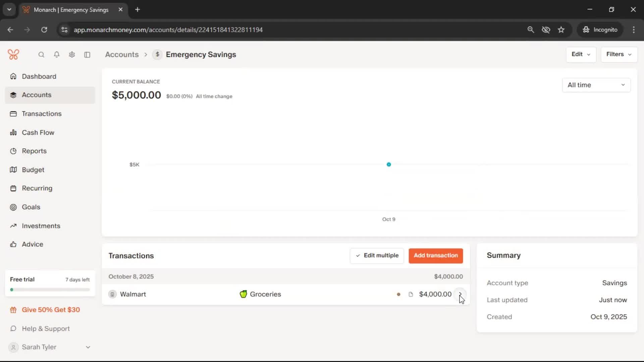Screen dimensions: 644x362
Task: Click the Walmart merchant icon
Action: (x=112, y=294)
